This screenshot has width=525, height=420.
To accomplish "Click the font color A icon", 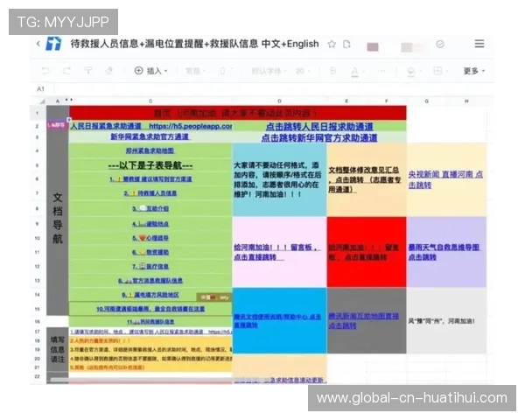I will [354, 71].
